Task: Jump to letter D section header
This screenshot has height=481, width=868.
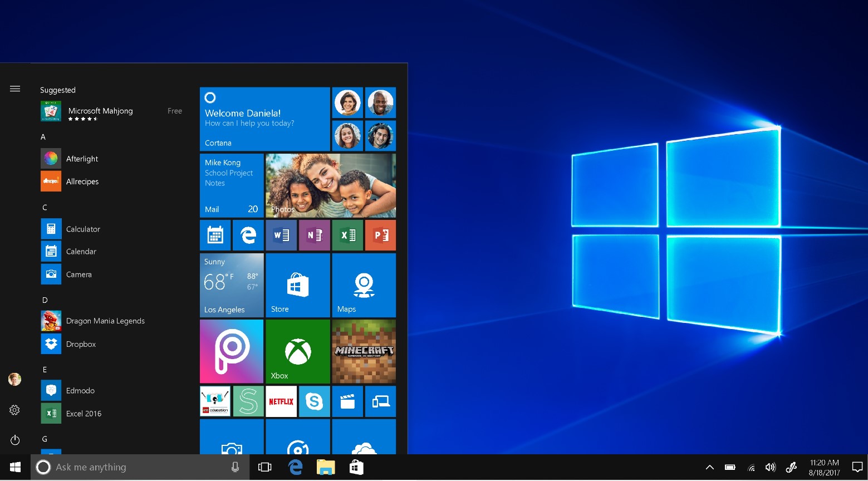Action: pos(45,300)
